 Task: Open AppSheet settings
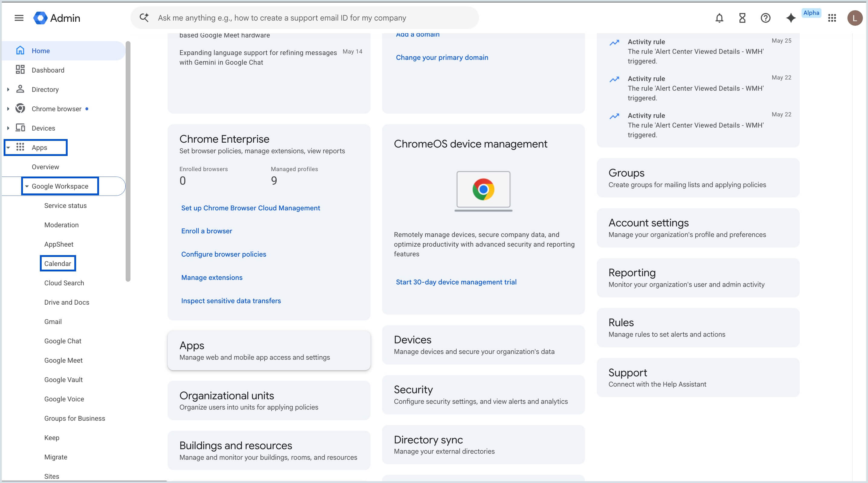tap(59, 244)
